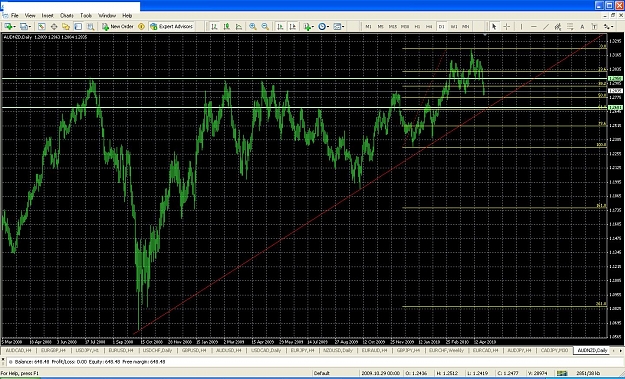Open the Insert menu

click(x=47, y=16)
